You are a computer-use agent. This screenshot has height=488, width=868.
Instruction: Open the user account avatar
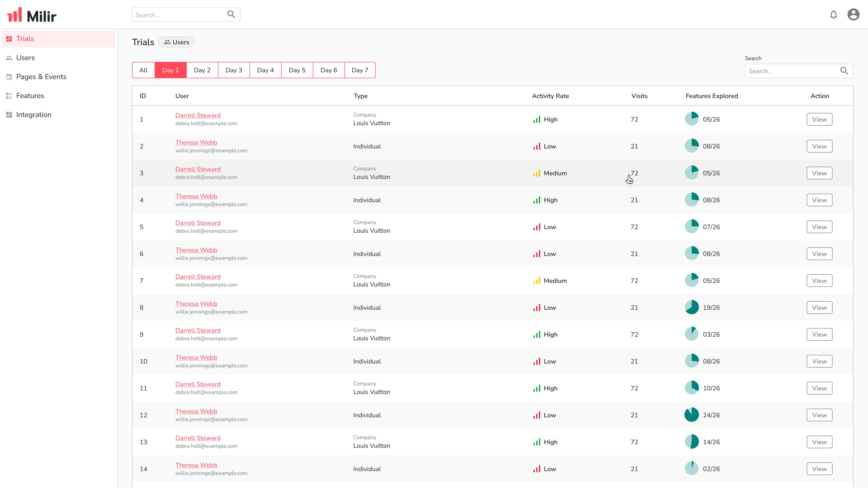coord(853,14)
